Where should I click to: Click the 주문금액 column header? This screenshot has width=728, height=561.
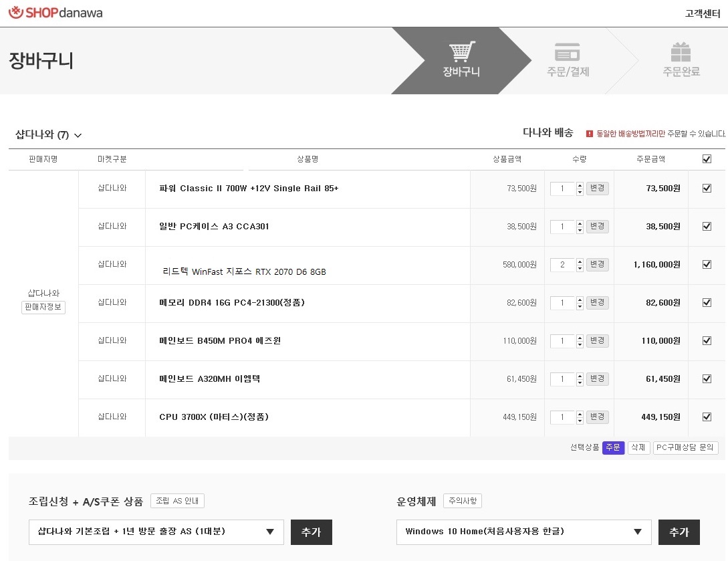click(650, 159)
